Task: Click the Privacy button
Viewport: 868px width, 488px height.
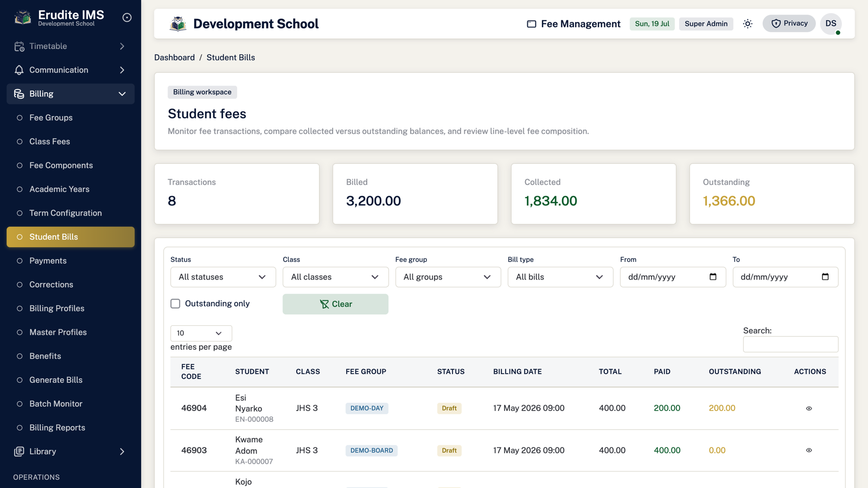Action: tap(789, 23)
